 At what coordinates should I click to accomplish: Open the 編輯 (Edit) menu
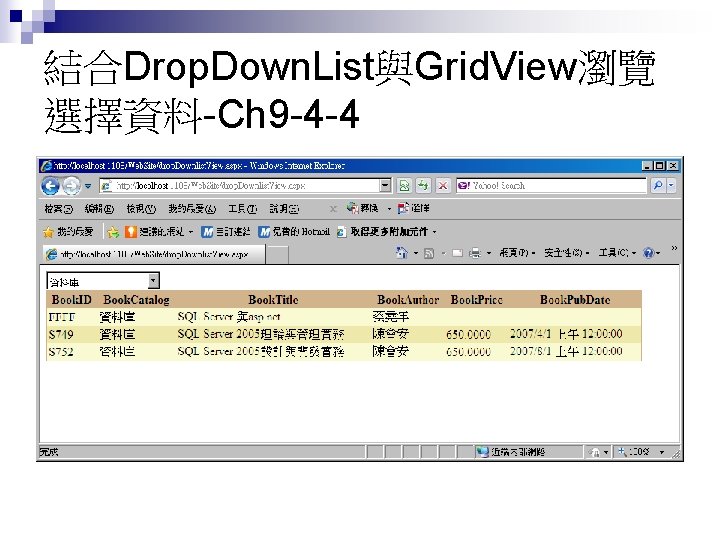pyautogui.click(x=99, y=209)
